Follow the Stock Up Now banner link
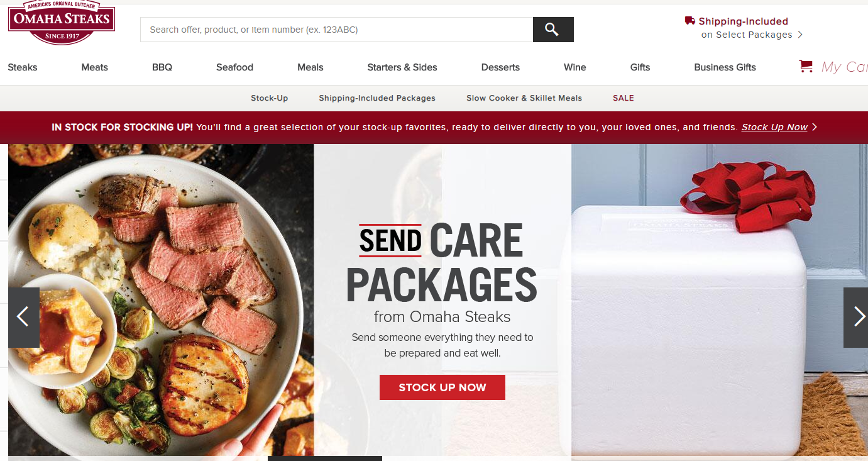Viewport: 868px width, 461px height. click(774, 127)
